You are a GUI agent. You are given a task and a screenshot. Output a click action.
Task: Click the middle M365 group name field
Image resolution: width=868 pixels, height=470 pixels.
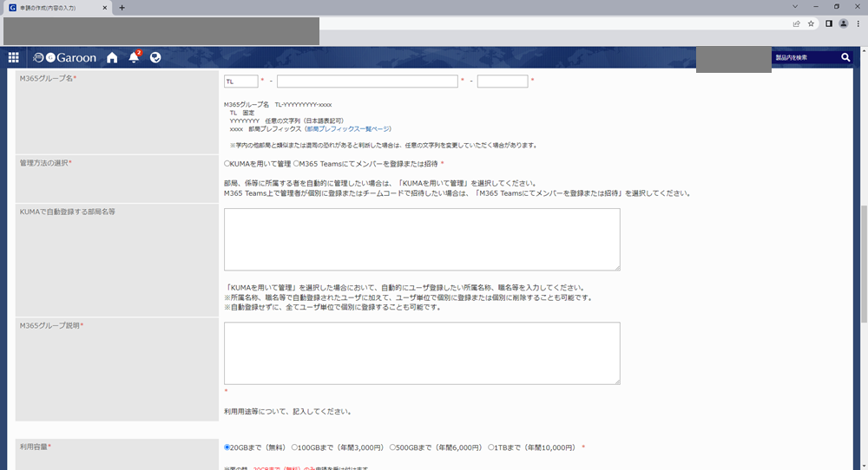[x=367, y=82]
